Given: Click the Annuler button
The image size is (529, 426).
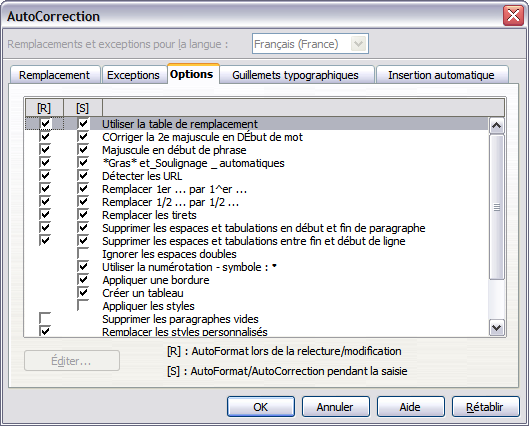Looking at the screenshot, I should [335, 407].
